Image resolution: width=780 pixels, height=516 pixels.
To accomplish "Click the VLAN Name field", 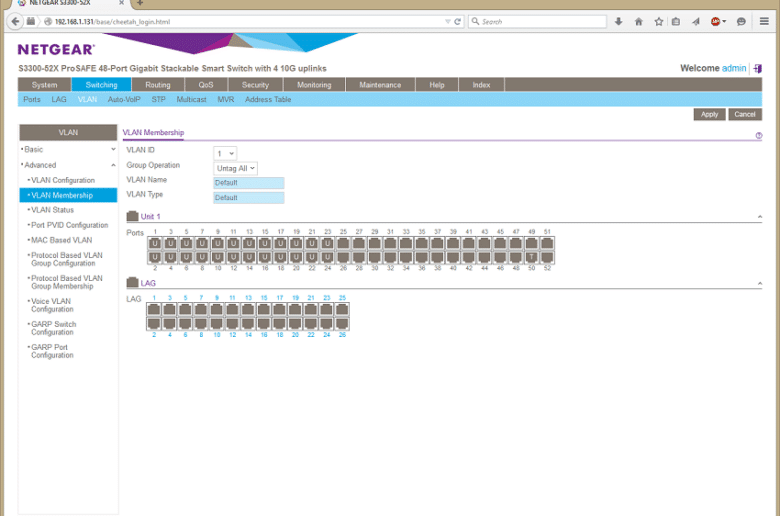I will tap(249, 183).
